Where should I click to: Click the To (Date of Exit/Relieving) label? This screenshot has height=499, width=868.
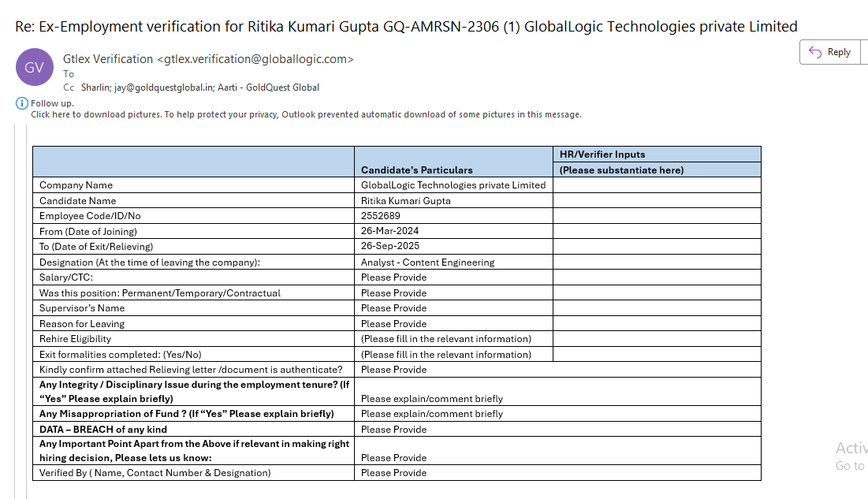[x=96, y=247]
